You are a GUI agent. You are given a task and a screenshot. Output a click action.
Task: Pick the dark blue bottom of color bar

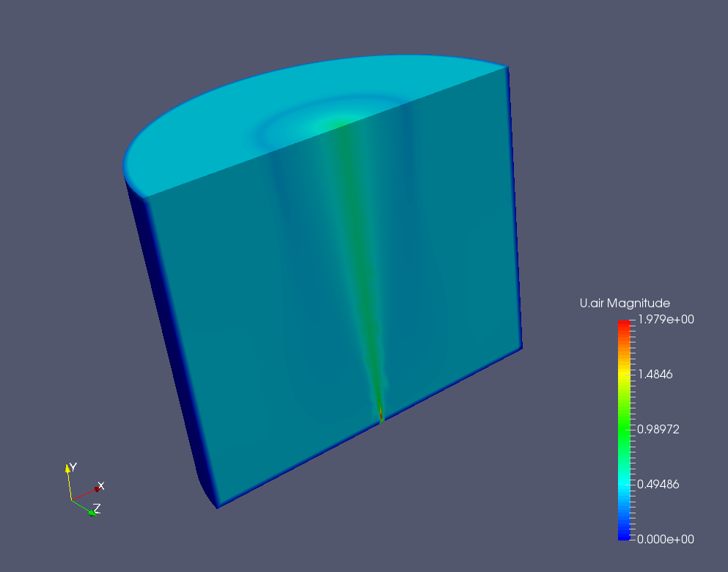click(624, 536)
